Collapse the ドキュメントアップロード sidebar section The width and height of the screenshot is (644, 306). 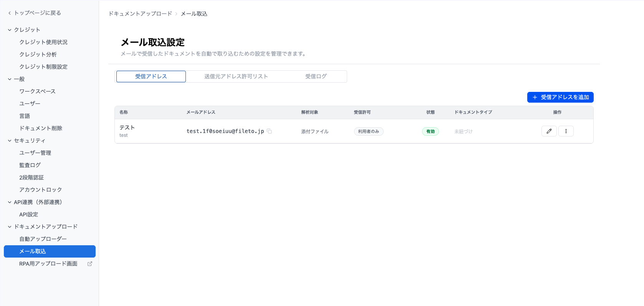(x=10, y=227)
